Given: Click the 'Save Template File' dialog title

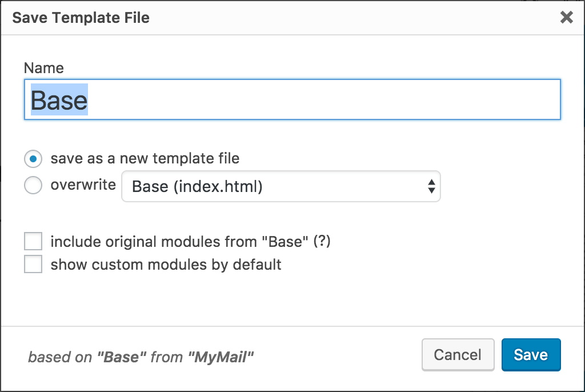Looking at the screenshot, I should pyautogui.click(x=81, y=18).
